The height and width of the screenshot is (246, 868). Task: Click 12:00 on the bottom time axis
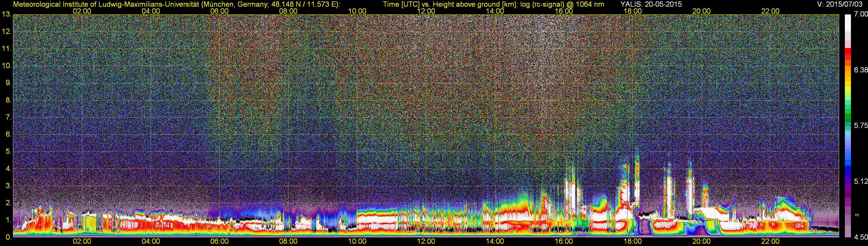pos(426,241)
